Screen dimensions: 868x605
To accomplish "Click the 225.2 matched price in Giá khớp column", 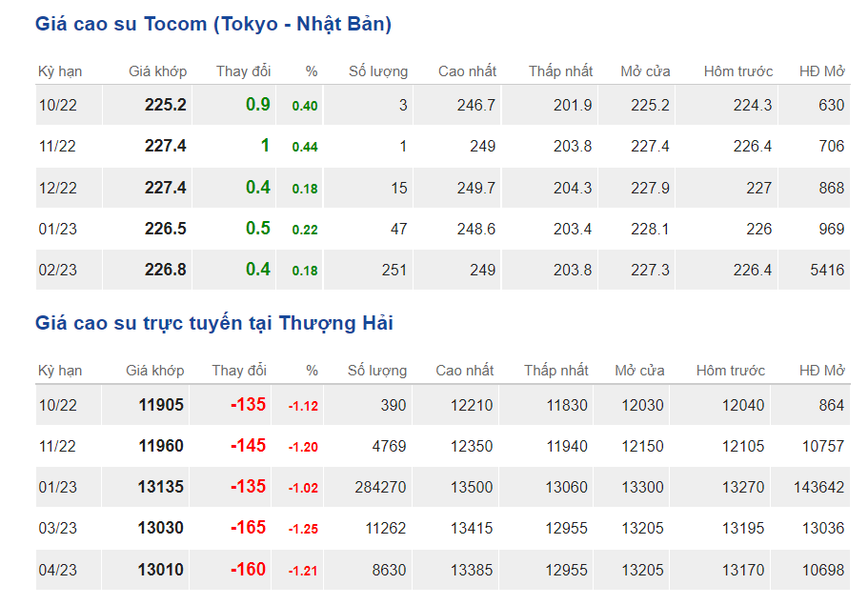I will [166, 105].
